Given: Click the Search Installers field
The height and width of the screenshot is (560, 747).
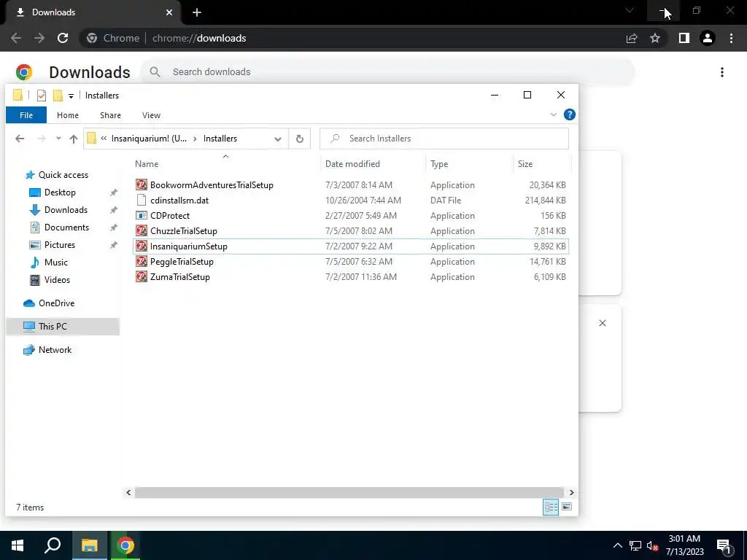Looking at the screenshot, I should pyautogui.click(x=444, y=139).
